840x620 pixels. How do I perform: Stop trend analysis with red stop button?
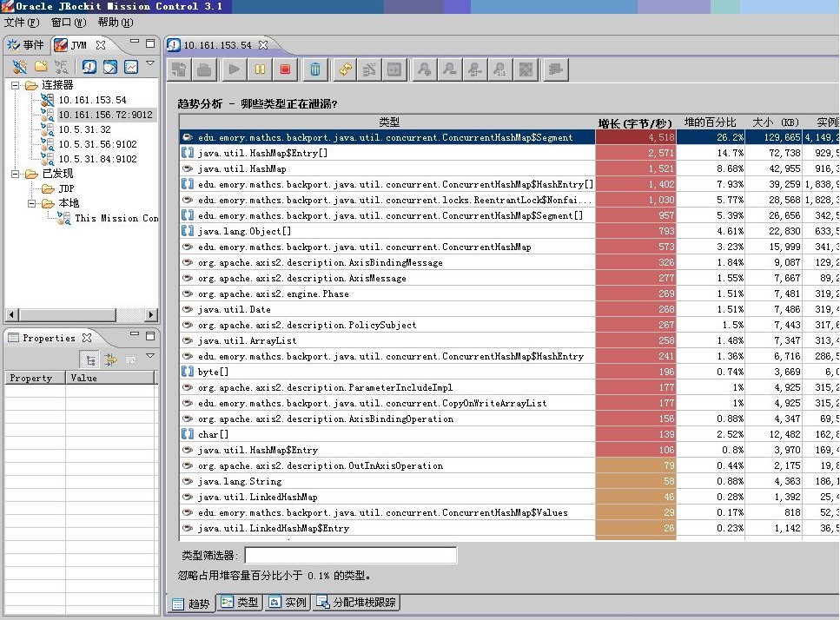(285, 69)
